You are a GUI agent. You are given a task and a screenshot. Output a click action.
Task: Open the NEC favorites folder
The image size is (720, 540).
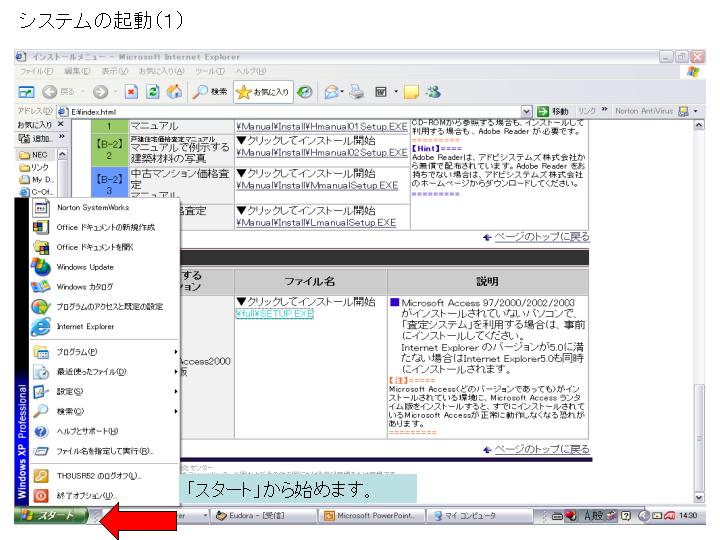click(x=34, y=155)
